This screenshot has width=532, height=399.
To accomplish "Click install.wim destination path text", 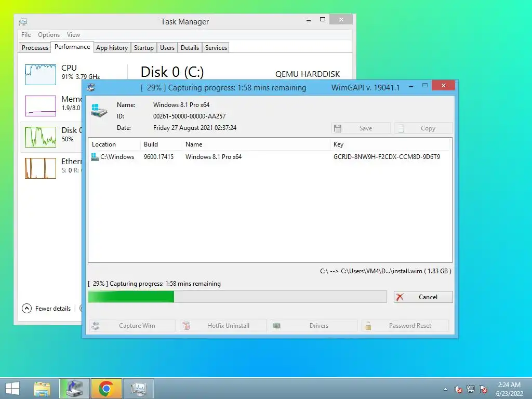I will tap(385, 271).
